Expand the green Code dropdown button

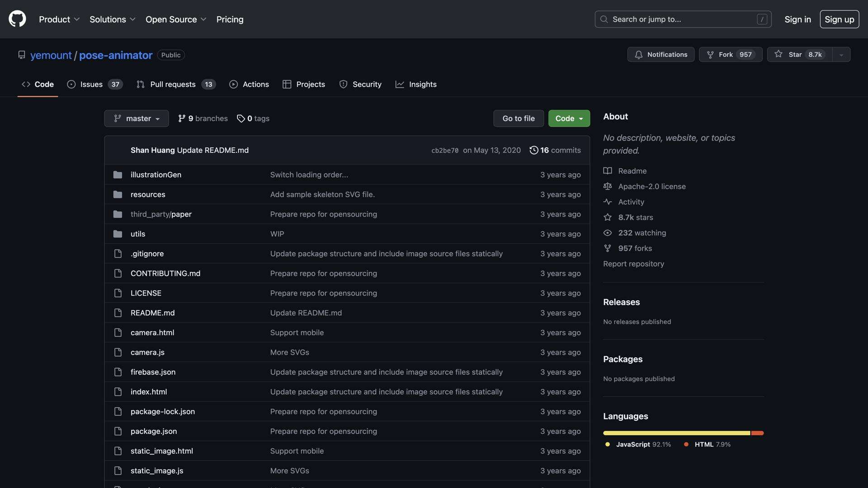pos(569,118)
